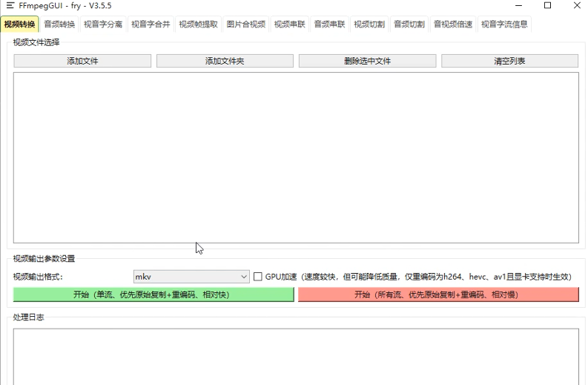Open the 视音字分离 tab
This screenshot has height=385, width=588.
point(103,24)
